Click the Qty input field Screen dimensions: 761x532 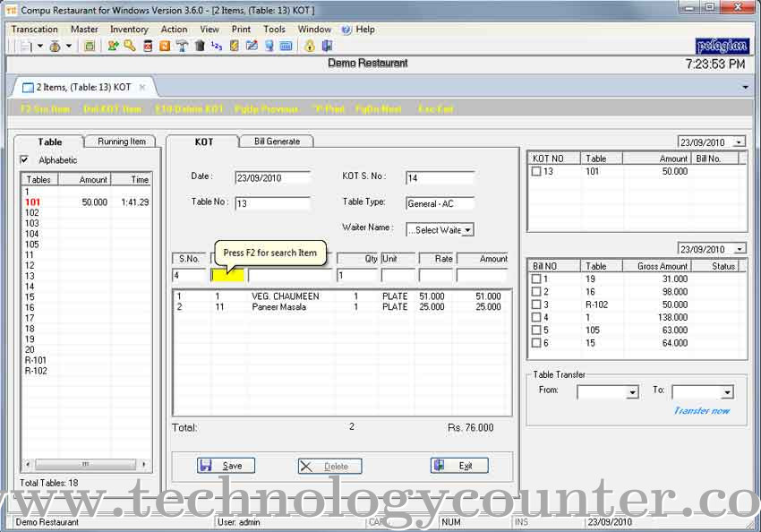(x=357, y=276)
